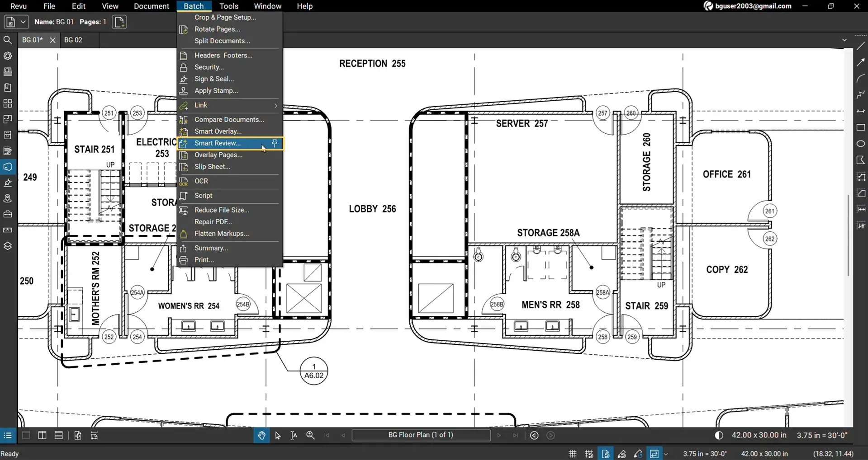Open the BG Floor Plan page selector
Viewport: 868px width, 460px height.
(421, 435)
